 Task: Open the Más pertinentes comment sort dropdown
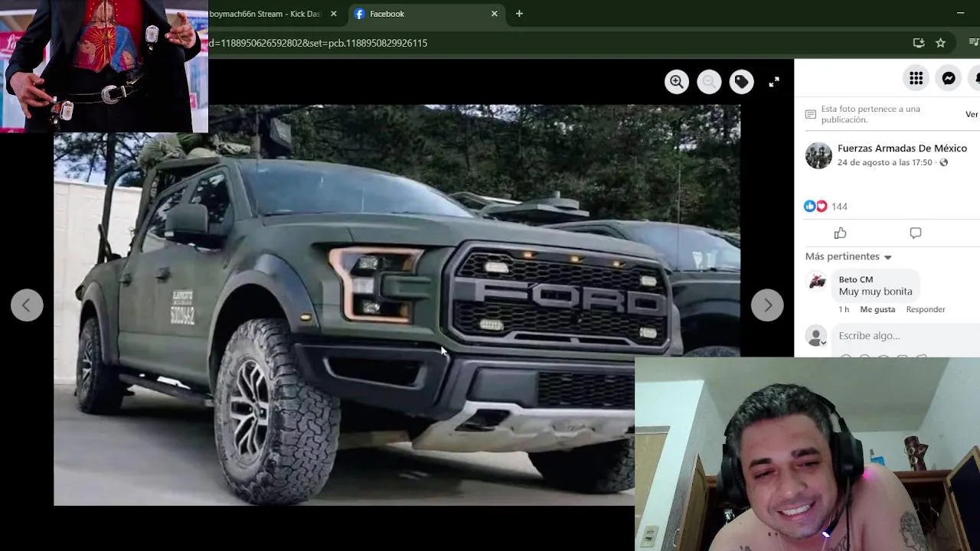coord(848,256)
